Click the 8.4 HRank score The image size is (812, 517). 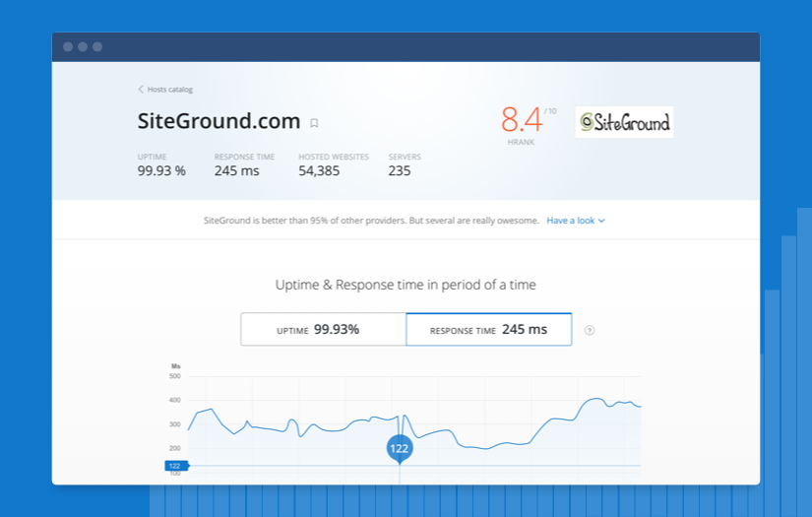click(x=522, y=120)
